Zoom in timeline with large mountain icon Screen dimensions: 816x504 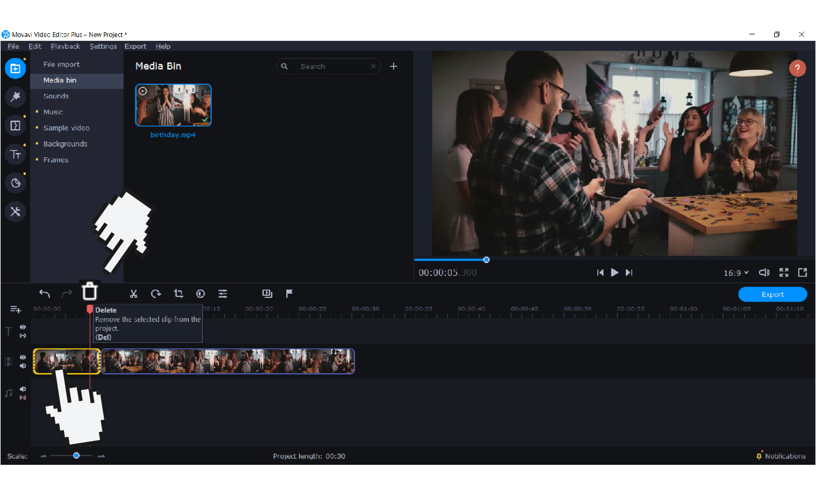coord(101,456)
